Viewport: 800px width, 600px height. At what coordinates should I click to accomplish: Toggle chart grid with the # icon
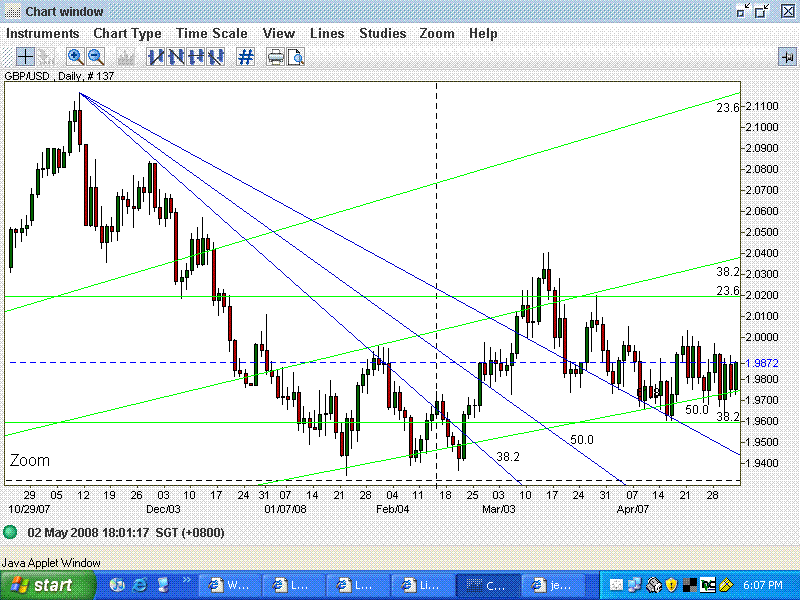click(245, 57)
